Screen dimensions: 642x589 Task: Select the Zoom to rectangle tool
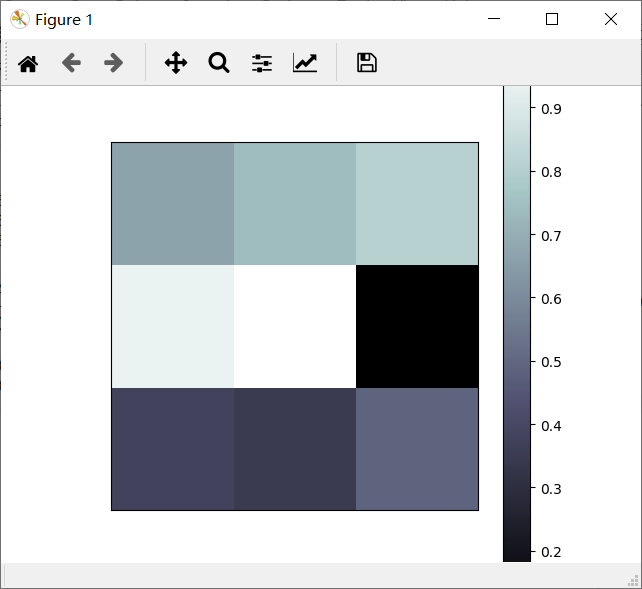[x=219, y=63]
